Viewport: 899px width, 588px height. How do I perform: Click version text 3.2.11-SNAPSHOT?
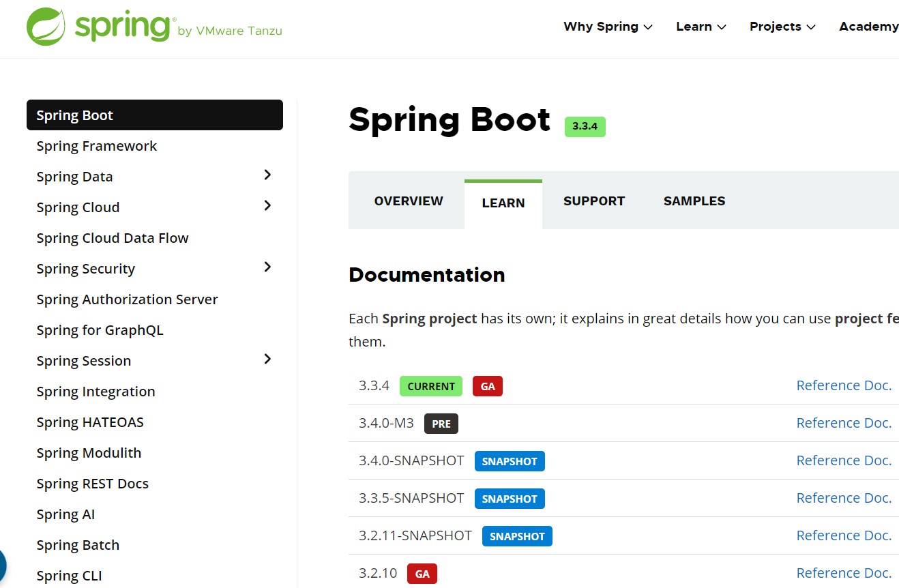pyautogui.click(x=415, y=535)
